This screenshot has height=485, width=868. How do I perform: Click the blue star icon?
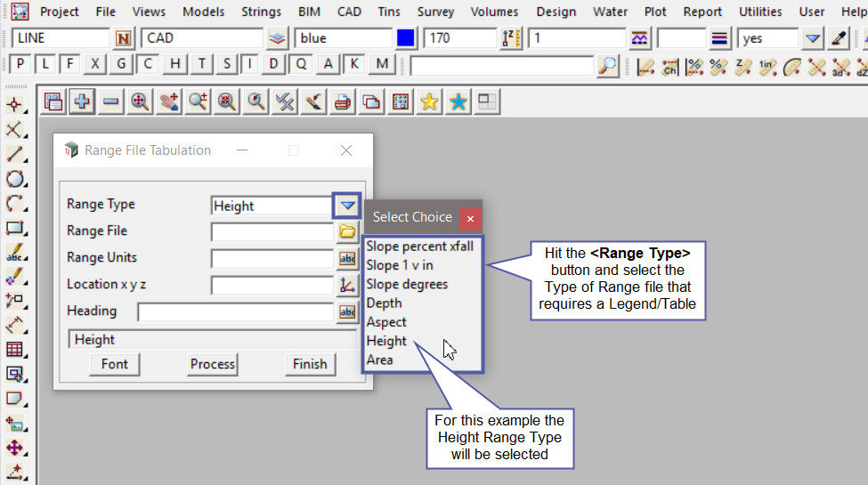pyautogui.click(x=458, y=101)
